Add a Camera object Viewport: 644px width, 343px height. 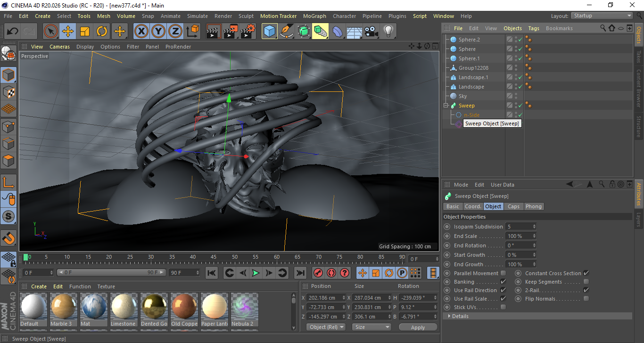click(x=372, y=32)
